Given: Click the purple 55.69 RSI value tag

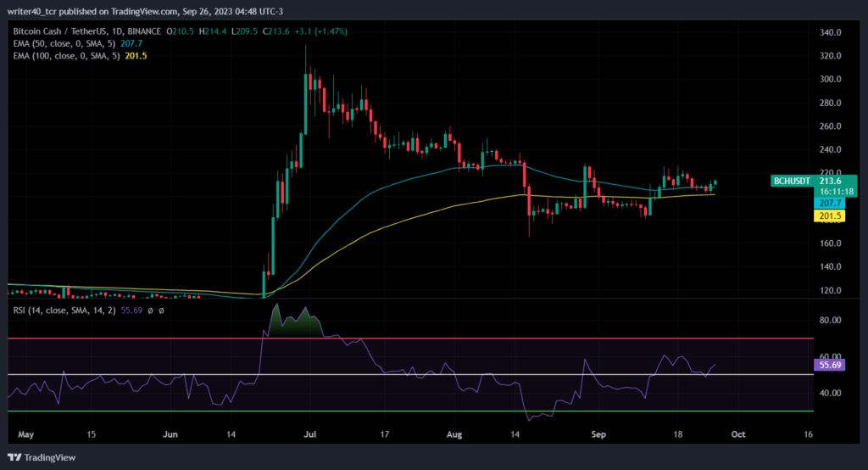Looking at the screenshot, I should [829, 365].
